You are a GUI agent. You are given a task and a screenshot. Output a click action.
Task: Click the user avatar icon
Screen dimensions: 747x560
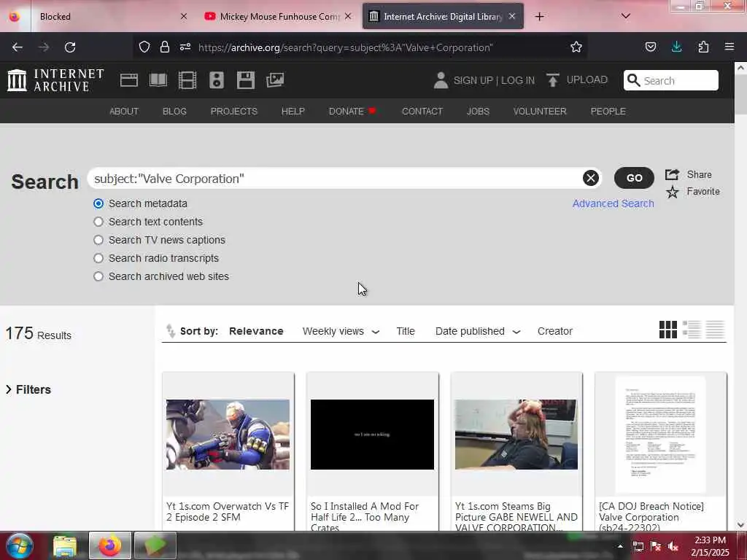click(441, 80)
